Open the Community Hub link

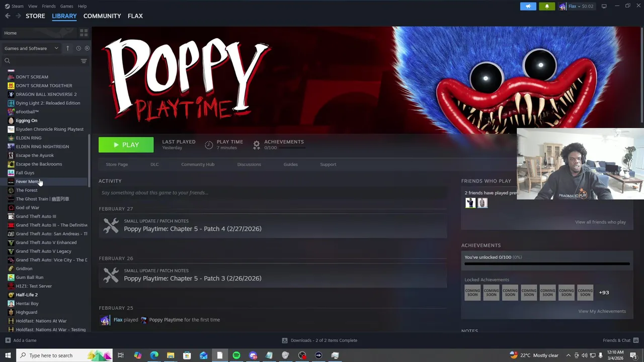(x=198, y=164)
